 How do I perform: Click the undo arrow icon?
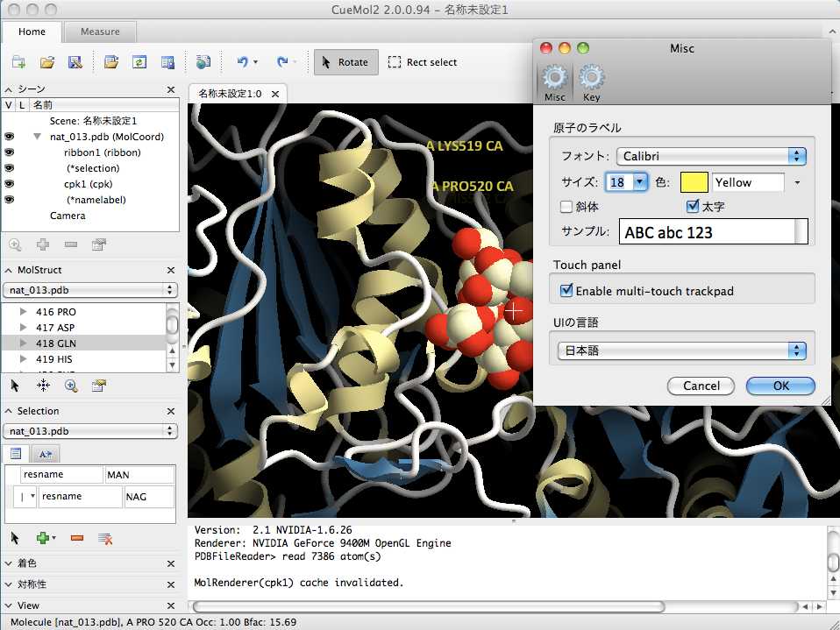pos(242,62)
